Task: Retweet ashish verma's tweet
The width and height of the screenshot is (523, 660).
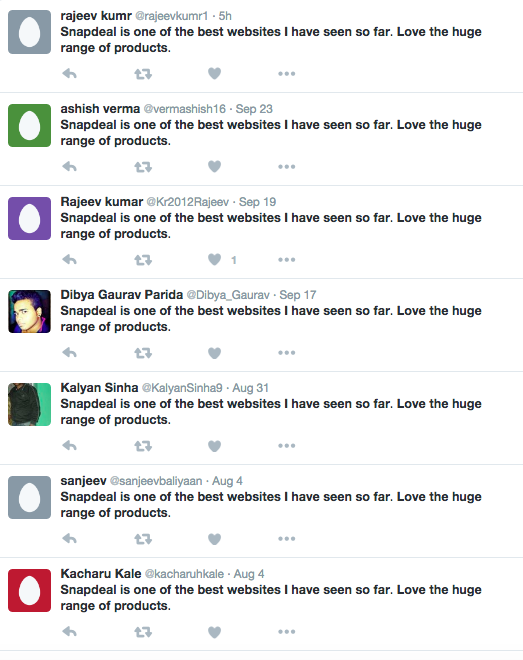Action: click(143, 167)
